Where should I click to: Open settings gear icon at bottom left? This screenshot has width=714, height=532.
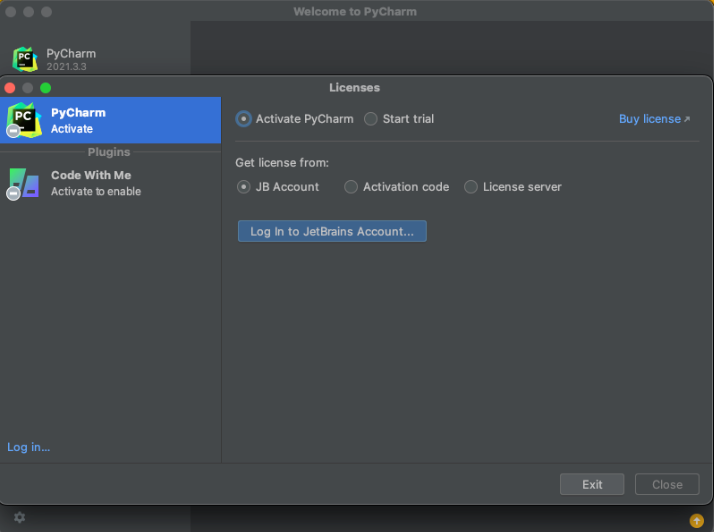pyautogui.click(x=19, y=517)
